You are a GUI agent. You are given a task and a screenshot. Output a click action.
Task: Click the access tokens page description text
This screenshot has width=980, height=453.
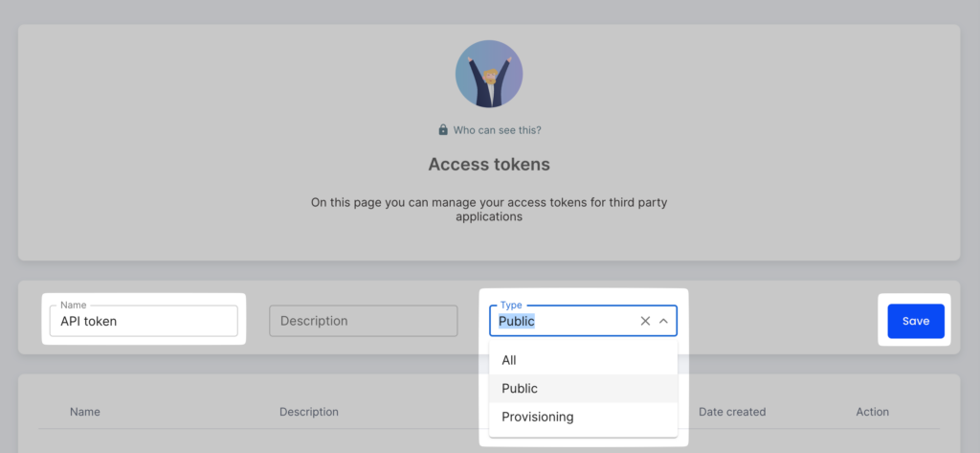[x=489, y=209]
